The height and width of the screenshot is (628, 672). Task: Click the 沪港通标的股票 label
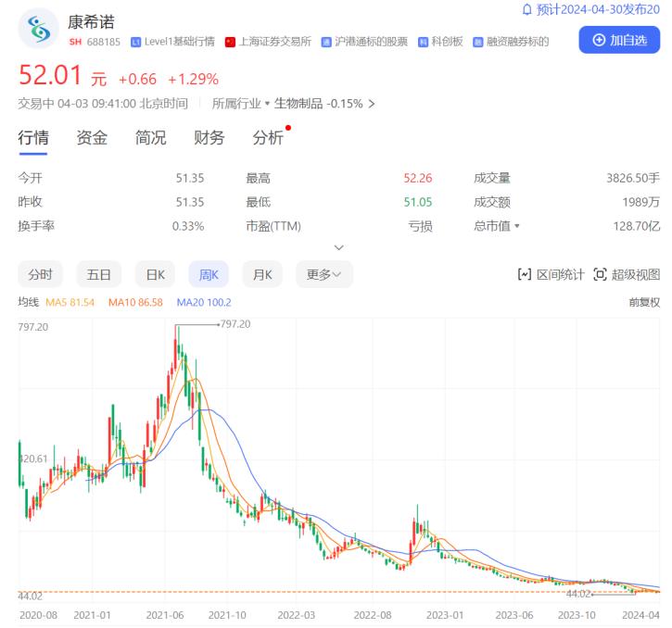point(371,42)
